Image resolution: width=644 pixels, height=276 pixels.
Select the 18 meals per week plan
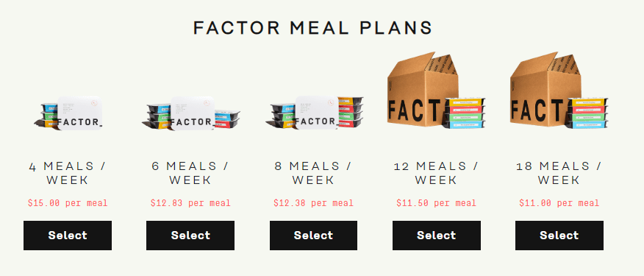click(559, 236)
